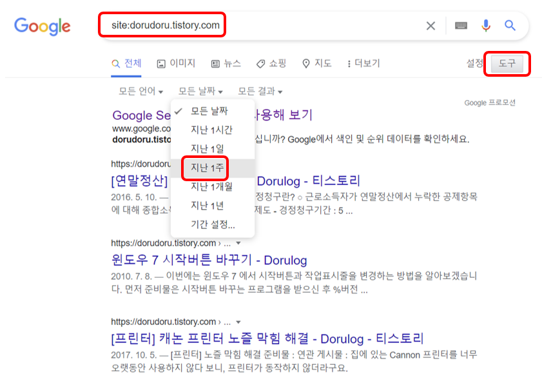Switch to the 지도 tab

point(316,64)
